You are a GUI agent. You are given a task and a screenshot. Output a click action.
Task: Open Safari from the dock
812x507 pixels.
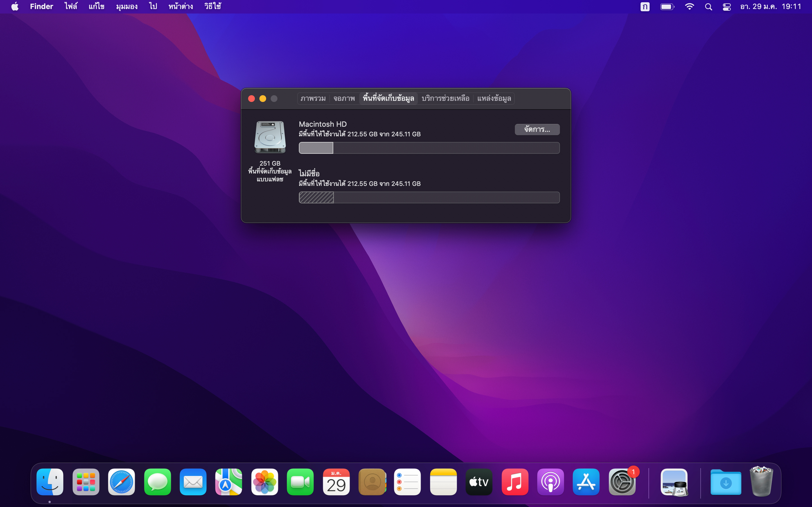[x=122, y=482]
